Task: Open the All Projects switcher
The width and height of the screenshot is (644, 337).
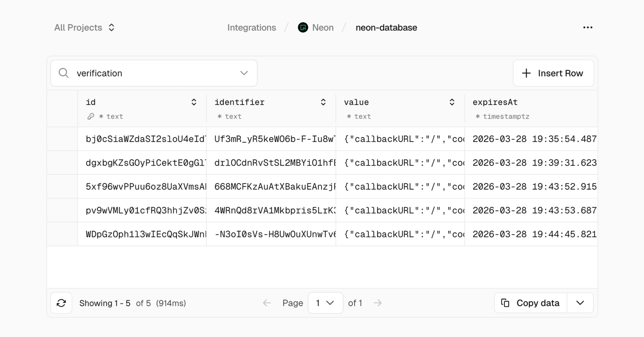Action: 85,27
